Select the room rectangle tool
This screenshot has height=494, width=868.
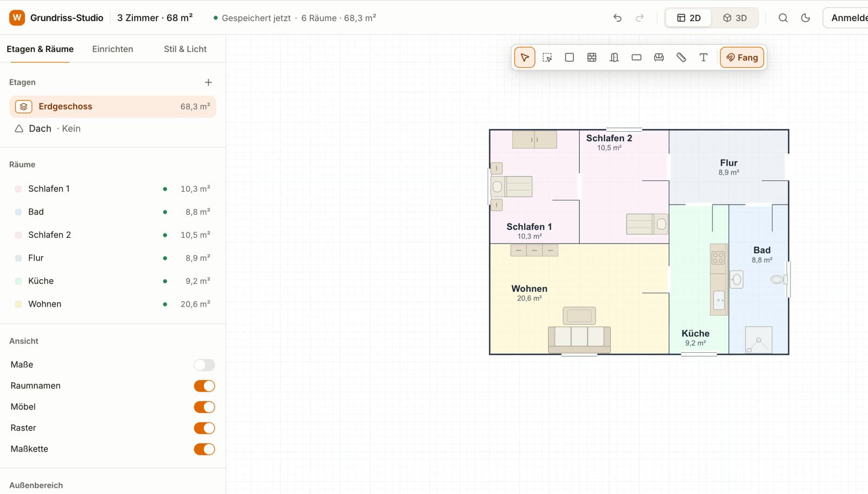tap(569, 58)
